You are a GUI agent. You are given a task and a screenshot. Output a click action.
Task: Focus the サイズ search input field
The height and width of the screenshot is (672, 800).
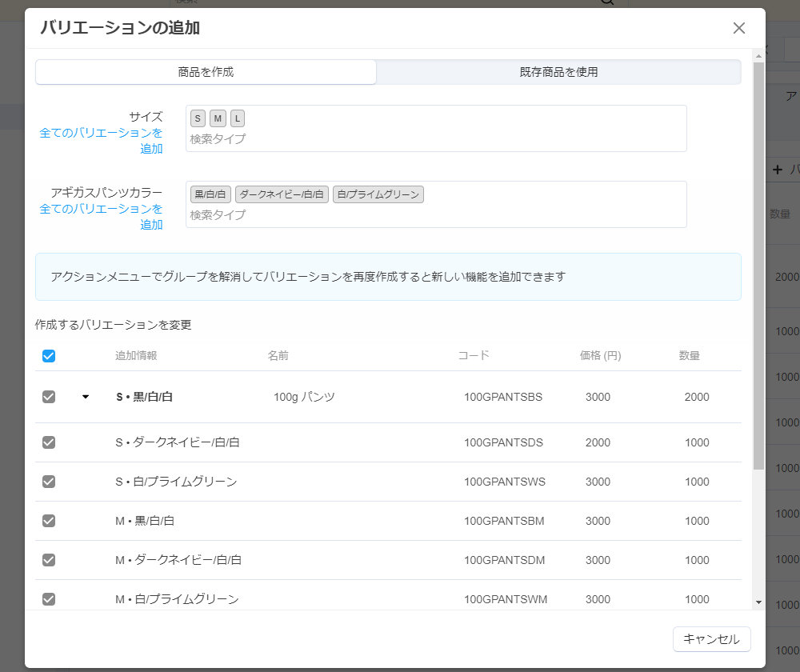pyautogui.click(x=436, y=138)
